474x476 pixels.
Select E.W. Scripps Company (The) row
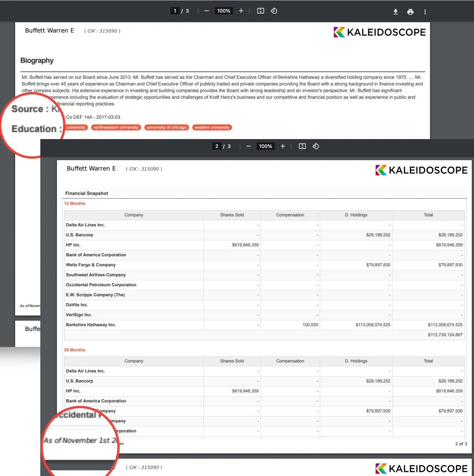pos(264,295)
